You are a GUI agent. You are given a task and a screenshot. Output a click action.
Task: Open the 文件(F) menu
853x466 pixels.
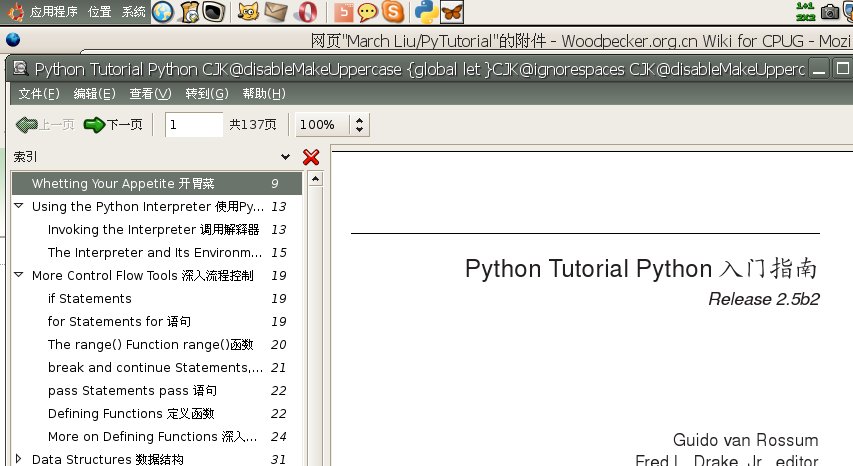(x=39, y=94)
